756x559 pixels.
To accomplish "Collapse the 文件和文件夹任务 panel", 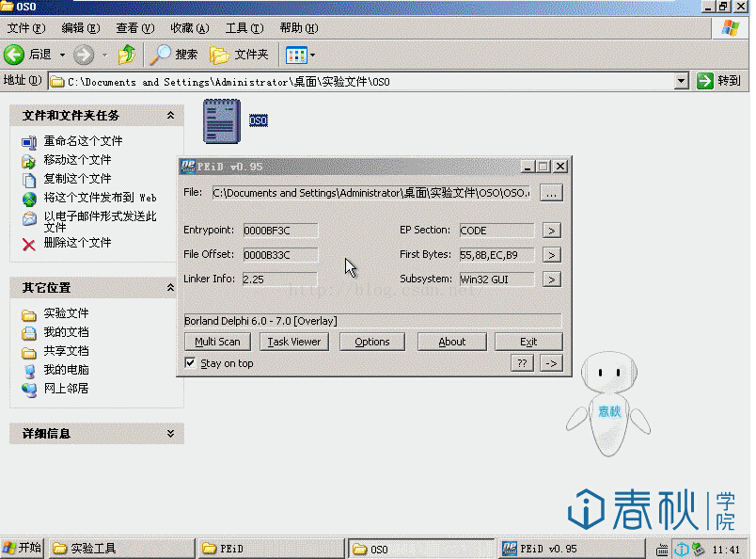I will 171,116.
